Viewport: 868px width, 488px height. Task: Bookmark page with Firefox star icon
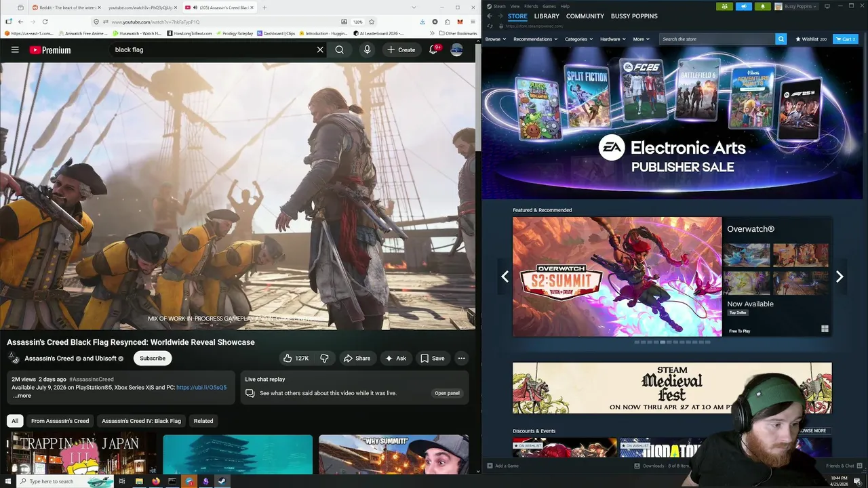[372, 22]
